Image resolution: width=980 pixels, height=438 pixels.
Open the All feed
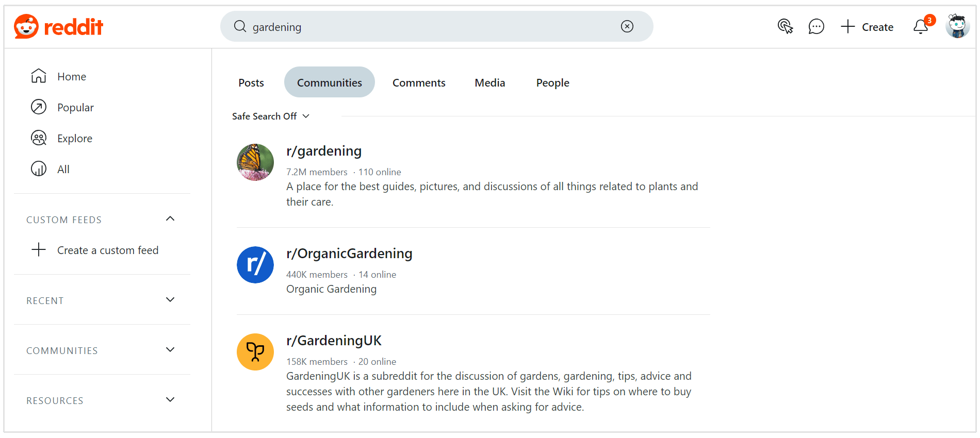(x=63, y=170)
